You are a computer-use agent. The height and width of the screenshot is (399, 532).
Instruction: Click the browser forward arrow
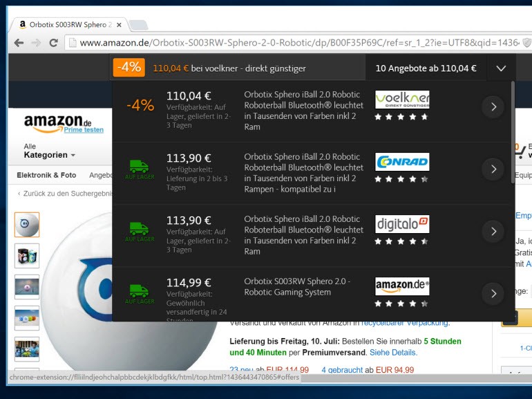pos(36,43)
